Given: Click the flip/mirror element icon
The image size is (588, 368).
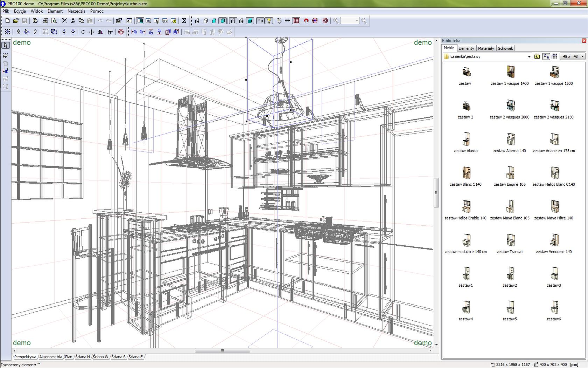Looking at the screenshot, I should (100, 32).
